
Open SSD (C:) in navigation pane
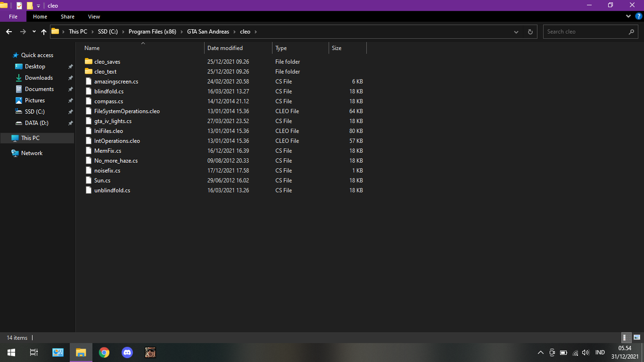coord(35,112)
